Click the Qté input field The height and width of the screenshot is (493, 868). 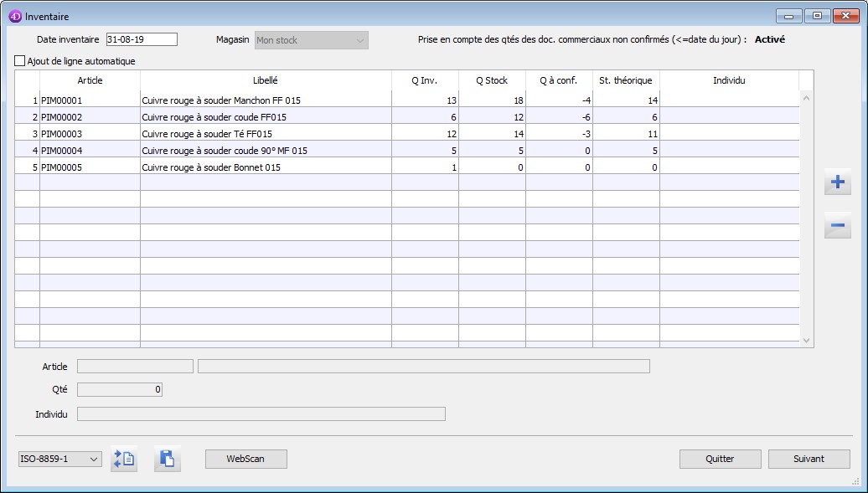(x=120, y=389)
